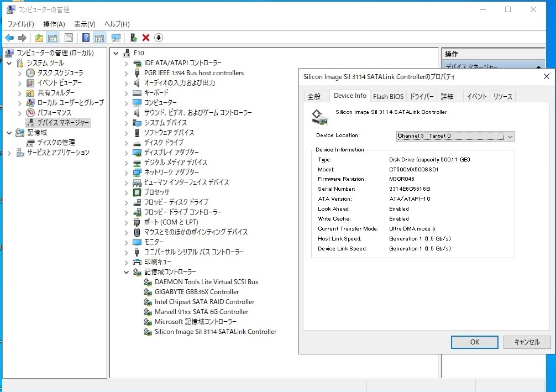Click the GIGABYTE GBB36X Controller icon
The height and width of the screenshot is (392, 556).
148,292
